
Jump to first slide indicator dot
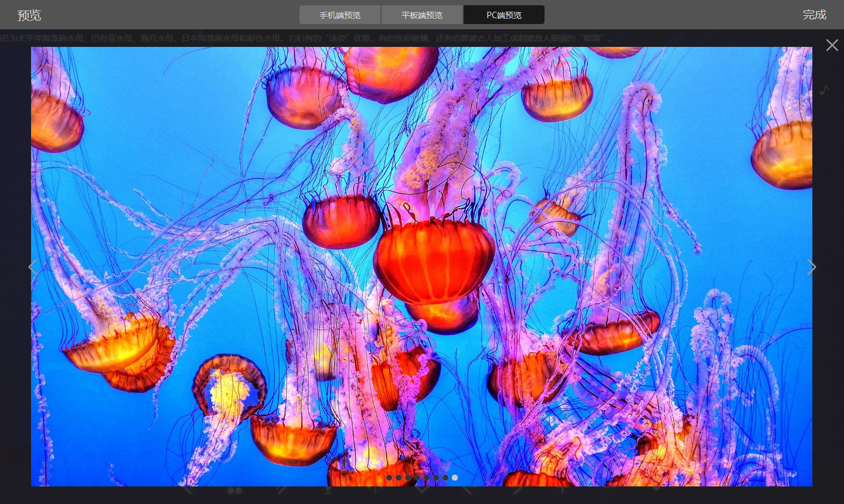pos(389,478)
